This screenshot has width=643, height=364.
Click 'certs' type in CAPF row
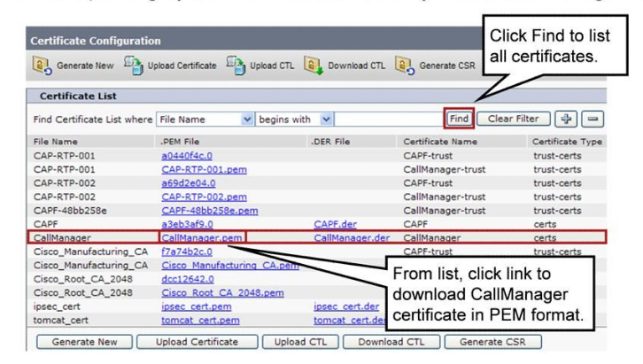click(545, 224)
